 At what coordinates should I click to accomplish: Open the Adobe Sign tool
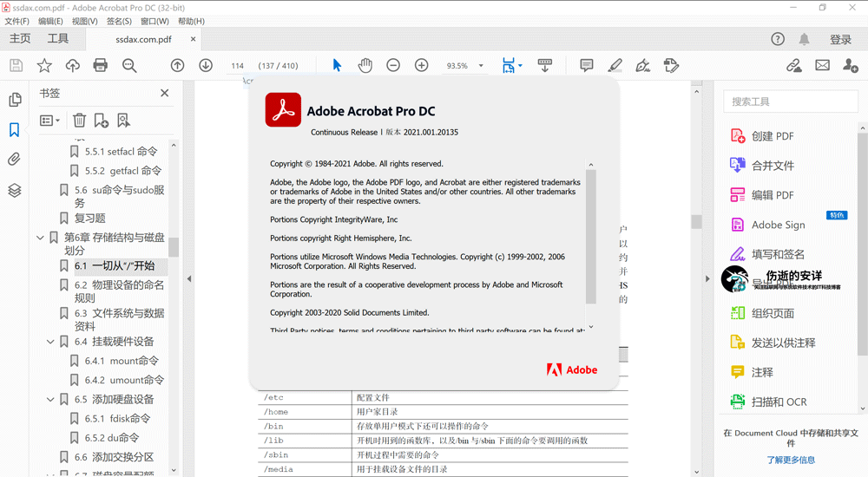779,225
